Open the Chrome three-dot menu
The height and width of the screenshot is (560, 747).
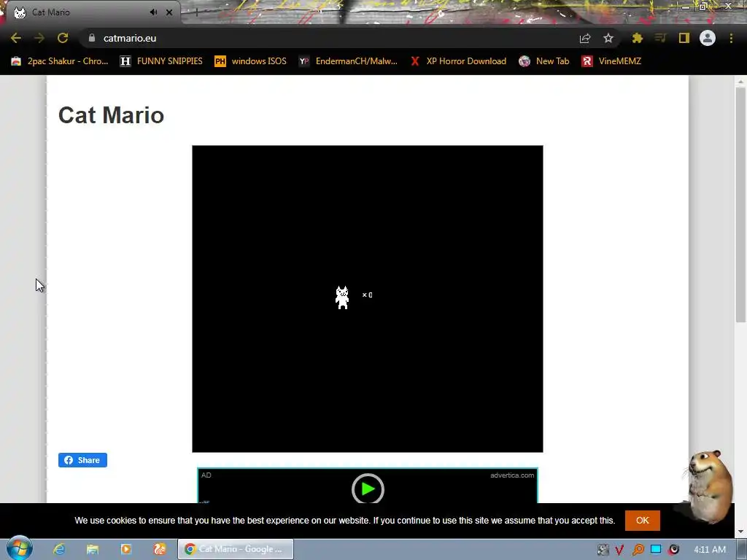731,38
